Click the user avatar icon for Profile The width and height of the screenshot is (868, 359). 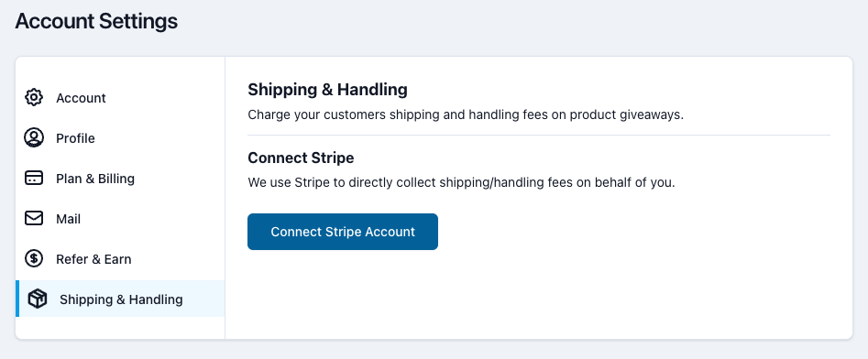tap(34, 137)
